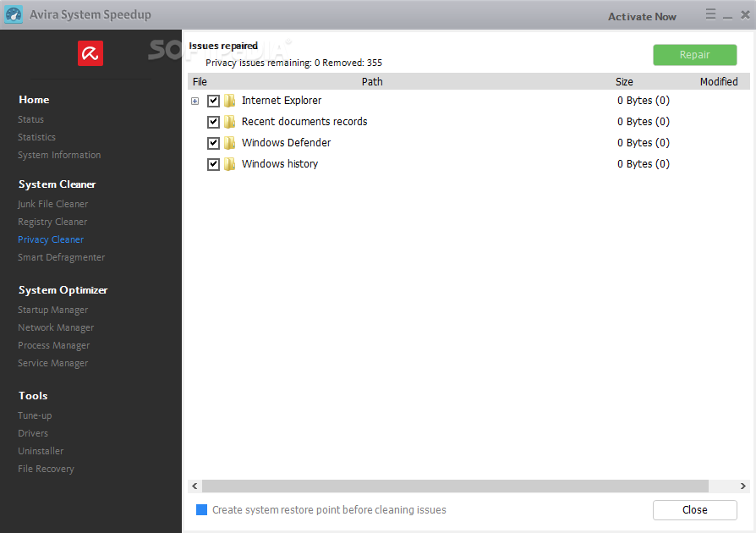The image size is (756, 533).
Task: Click the Activate Now link
Action: (x=642, y=16)
